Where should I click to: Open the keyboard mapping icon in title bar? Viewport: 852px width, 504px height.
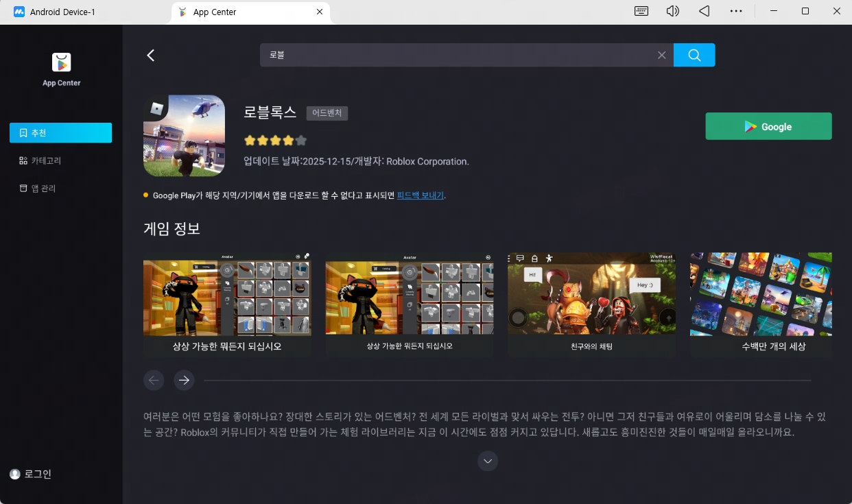(641, 11)
